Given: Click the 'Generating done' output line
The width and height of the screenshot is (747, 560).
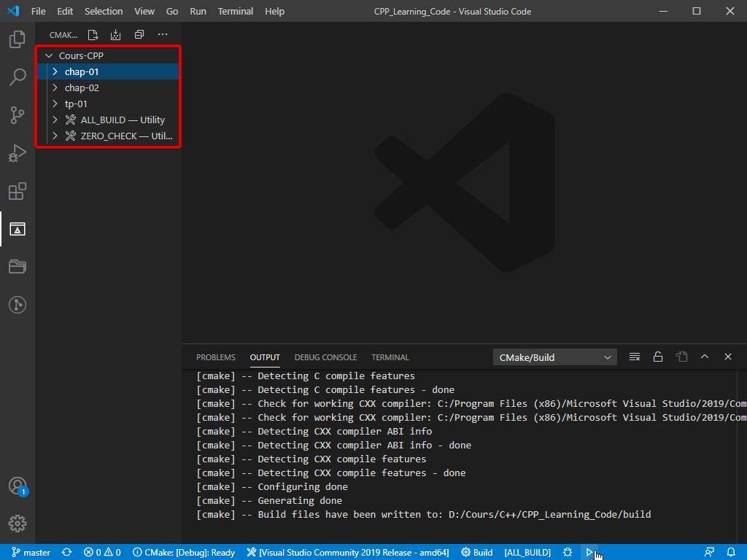Looking at the screenshot, I should pos(269,500).
